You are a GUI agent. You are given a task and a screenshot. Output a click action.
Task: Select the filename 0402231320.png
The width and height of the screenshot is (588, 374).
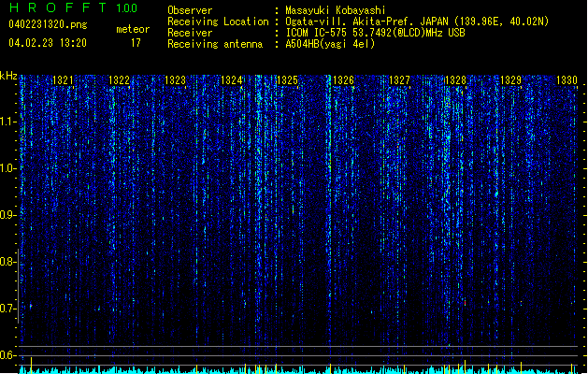point(48,25)
